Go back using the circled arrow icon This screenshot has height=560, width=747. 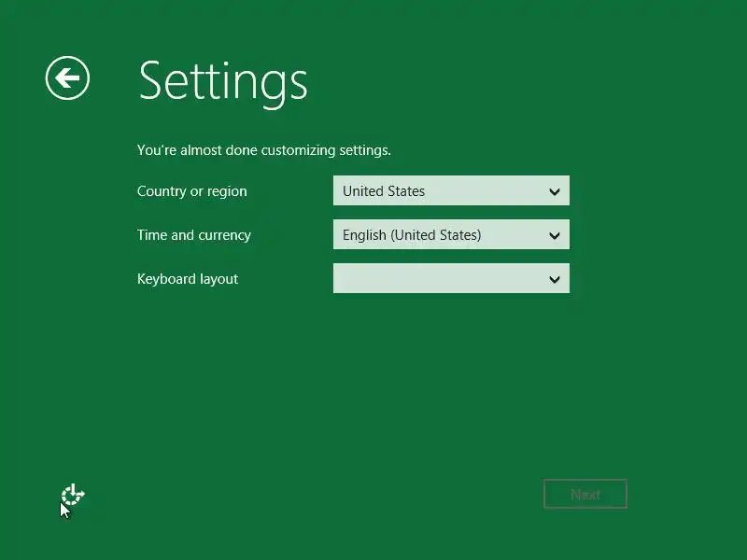(x=67, y=77)
